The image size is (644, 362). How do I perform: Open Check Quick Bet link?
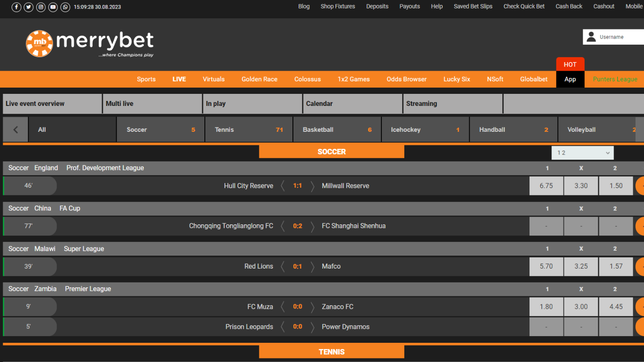pos(524,6)
